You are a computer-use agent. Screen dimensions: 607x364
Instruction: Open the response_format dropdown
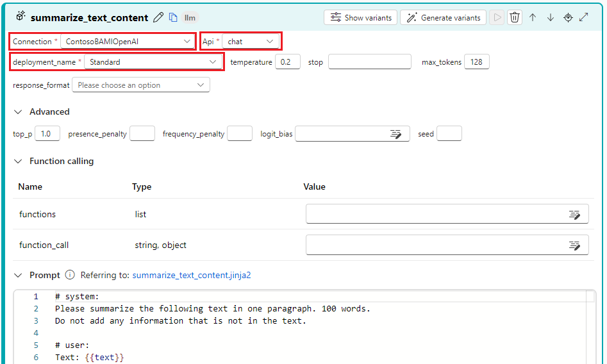[140, 85]
